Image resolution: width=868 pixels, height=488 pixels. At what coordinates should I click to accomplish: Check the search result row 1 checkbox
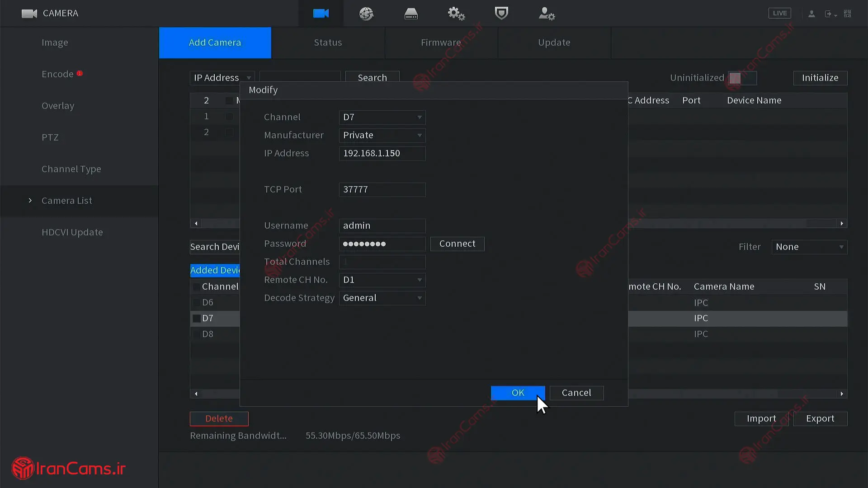pyautogui.click(x=229, y=117)
